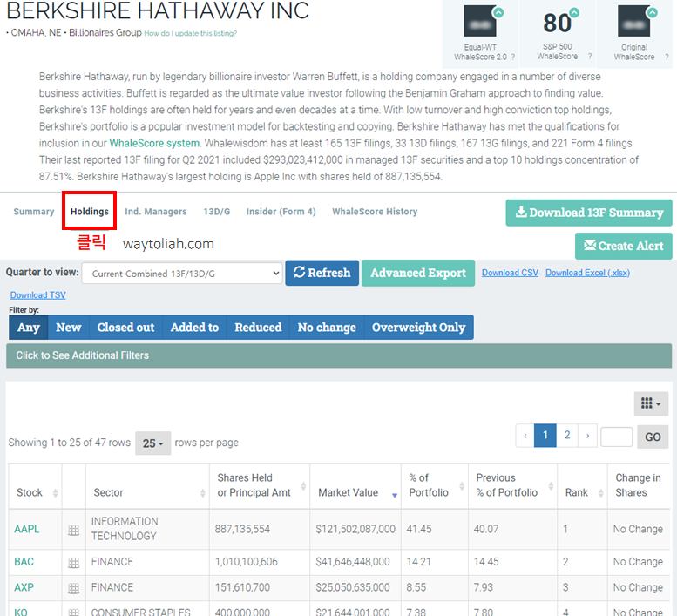
Task: Click WhaleScore system link
Action: 154,143
